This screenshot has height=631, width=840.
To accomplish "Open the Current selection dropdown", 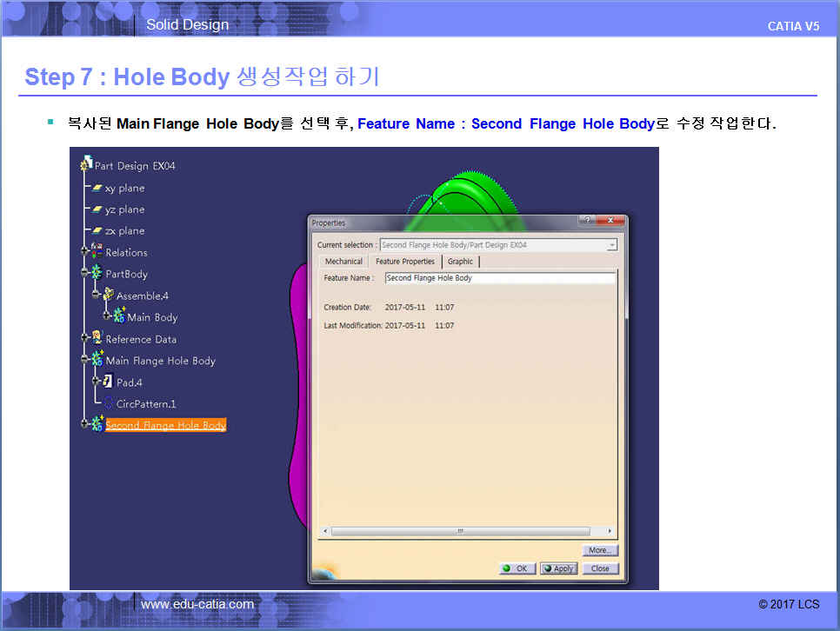I will tap(612, 245).
